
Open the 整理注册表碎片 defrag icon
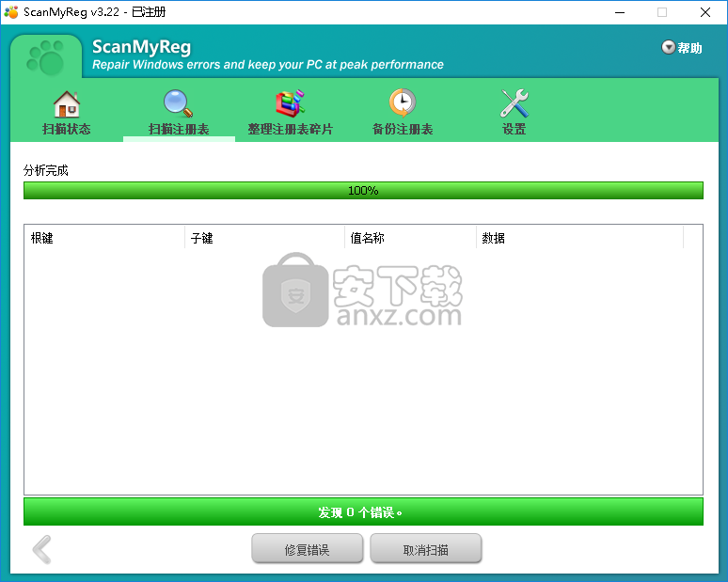pyautogui.click(x=291, y=103)
